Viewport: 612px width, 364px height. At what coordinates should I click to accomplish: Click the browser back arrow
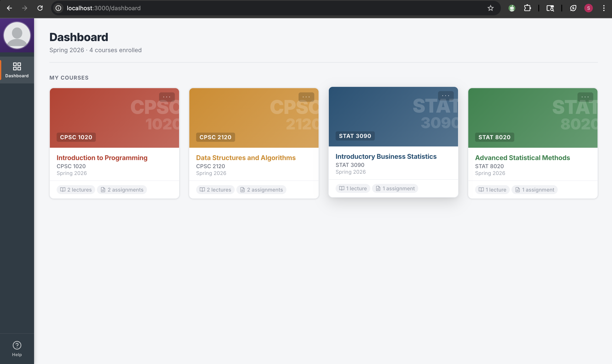coord(9,8)
